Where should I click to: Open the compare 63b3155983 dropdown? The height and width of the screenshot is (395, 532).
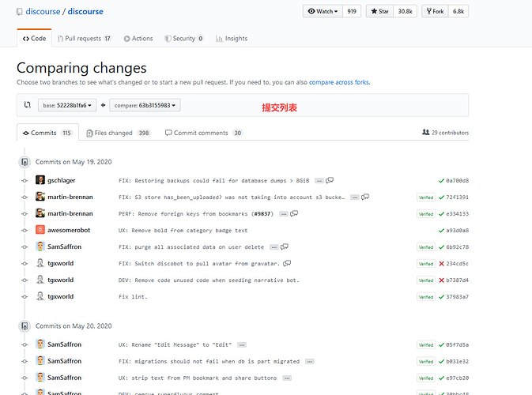[x=145, y=105]
